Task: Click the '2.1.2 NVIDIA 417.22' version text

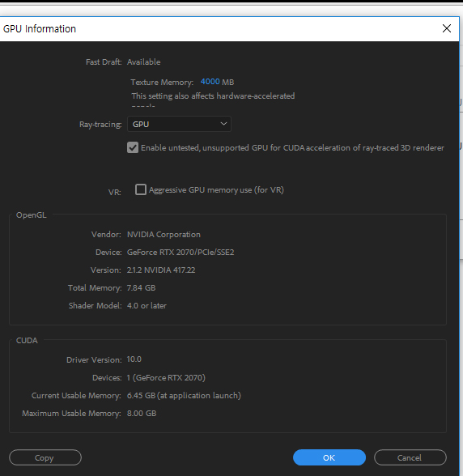Action: [x=161, y=270]
